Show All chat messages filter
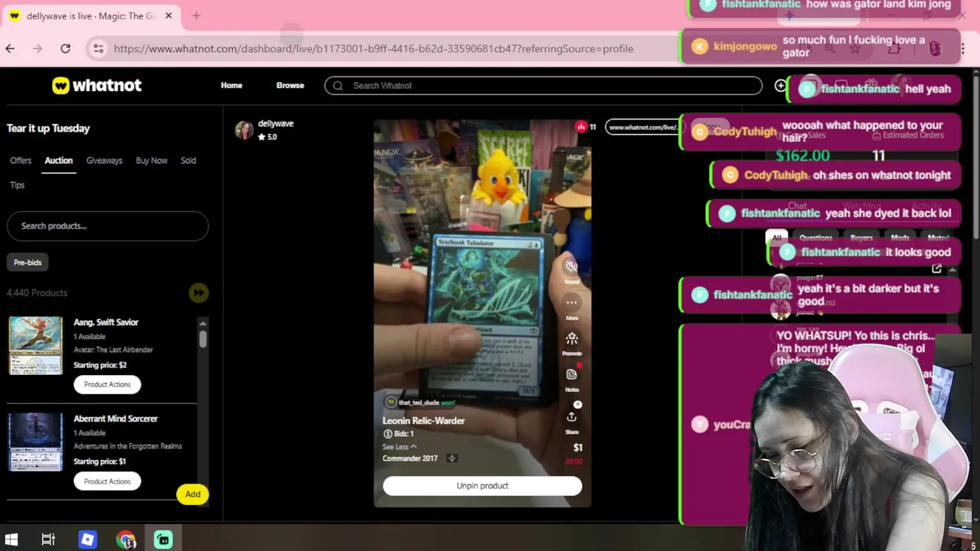Image resolution: width=980 pixels, height=551 pixels. pos(776,237)
